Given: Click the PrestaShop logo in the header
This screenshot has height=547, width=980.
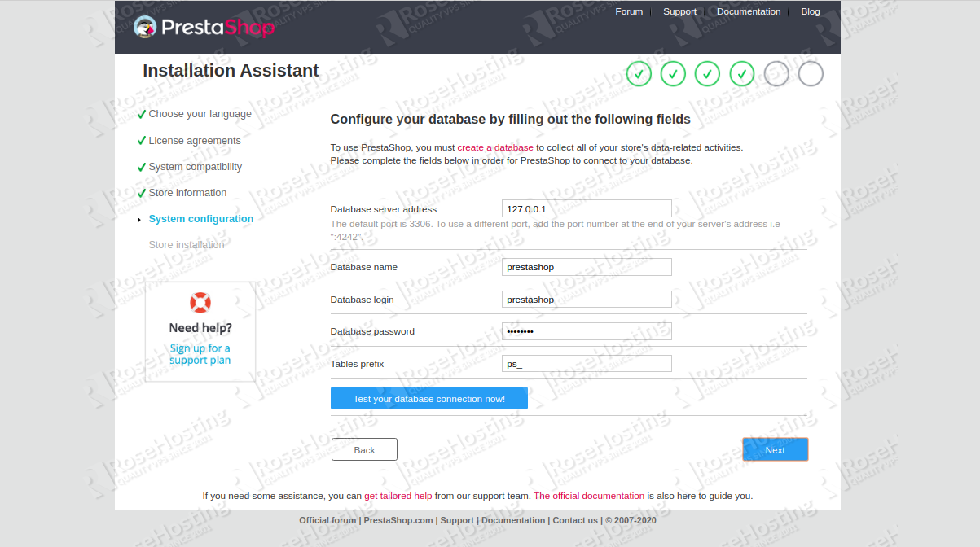Looking at the screenshot, I should [203, 27].
